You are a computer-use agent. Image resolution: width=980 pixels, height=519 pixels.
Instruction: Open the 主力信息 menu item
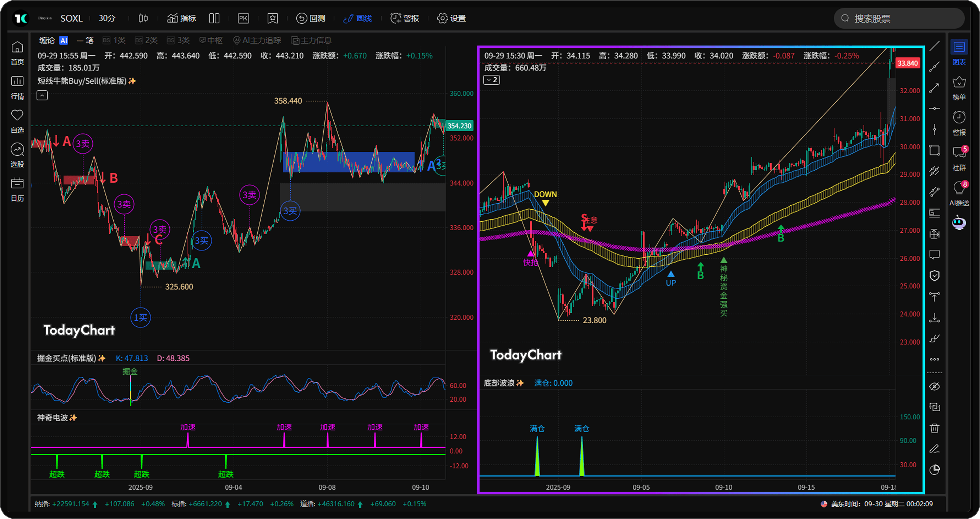[x=311, y=40]
